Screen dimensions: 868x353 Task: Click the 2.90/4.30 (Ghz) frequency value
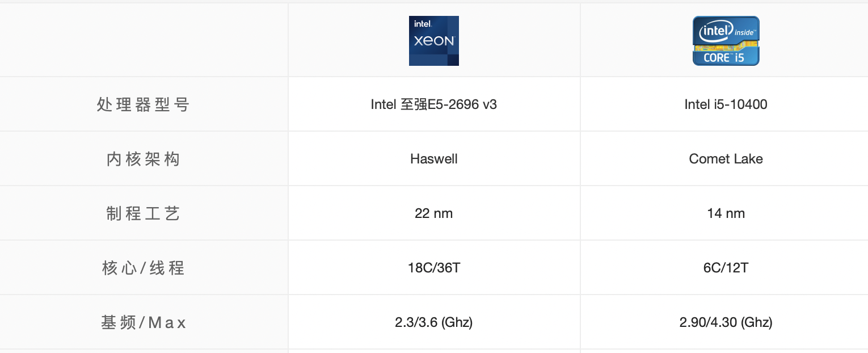(x=726, y=322)
